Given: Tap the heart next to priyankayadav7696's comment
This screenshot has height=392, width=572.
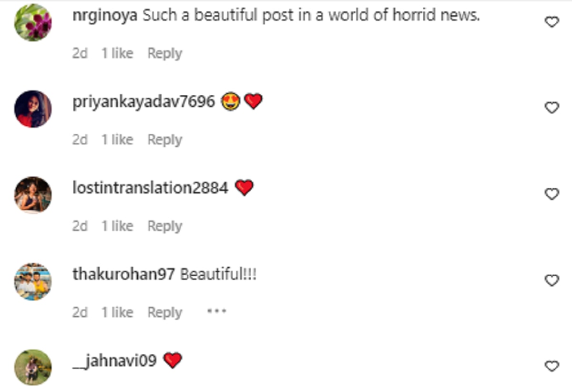Looking at the screenshot, I should (552, 108).
